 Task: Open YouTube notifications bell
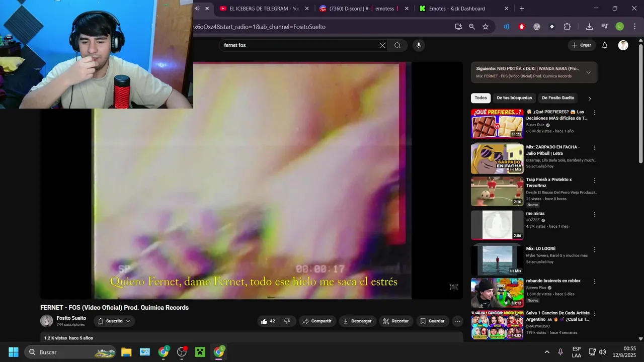pos(605,45)
